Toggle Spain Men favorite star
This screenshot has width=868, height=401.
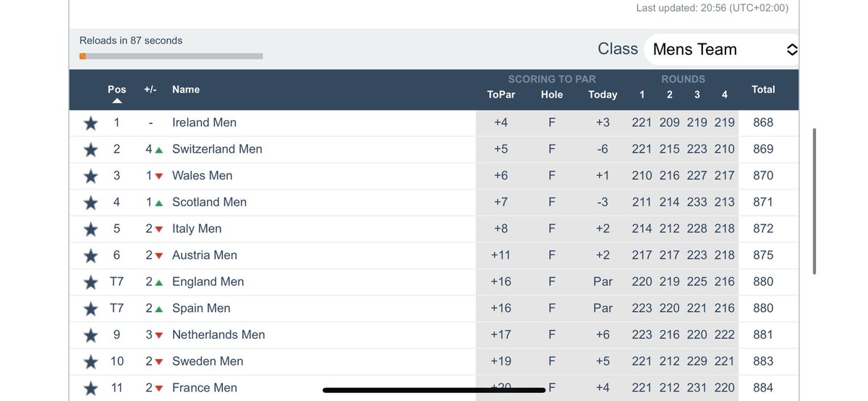click(x=90, y=309)
